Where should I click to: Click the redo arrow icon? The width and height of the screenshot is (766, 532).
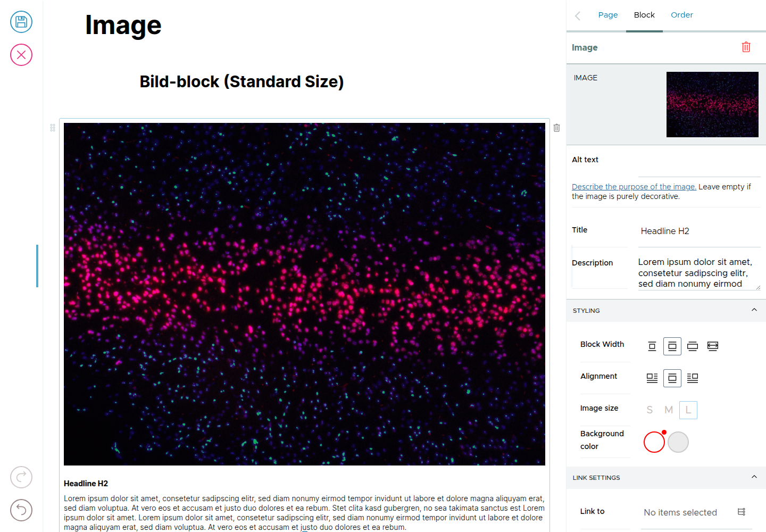pyautogui.click(x=21, y=477)
